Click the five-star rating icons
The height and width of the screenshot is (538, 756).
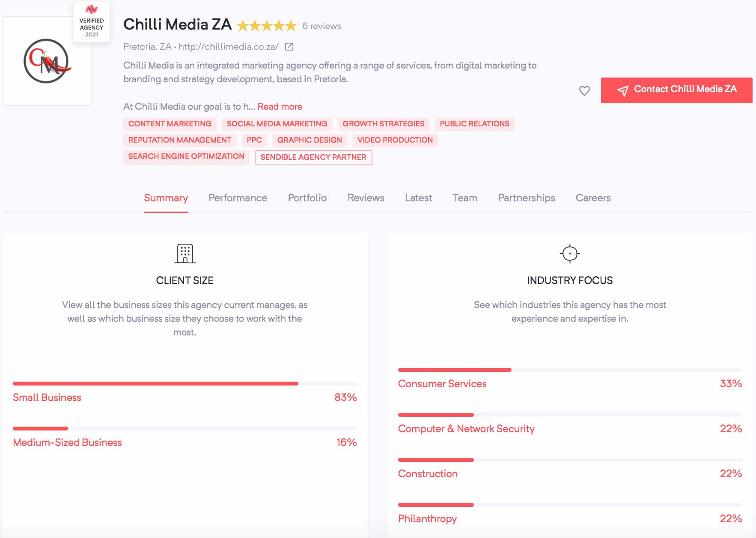pos(267,26)
